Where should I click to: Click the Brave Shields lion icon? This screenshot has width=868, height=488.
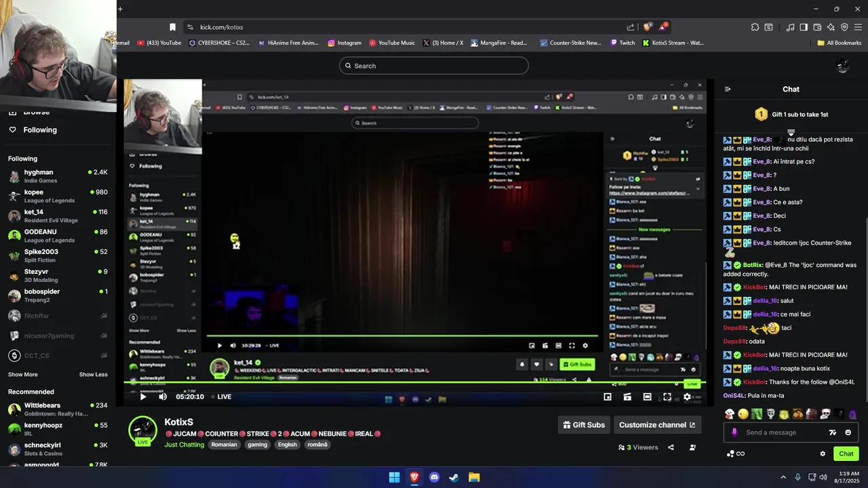[648, 27]
